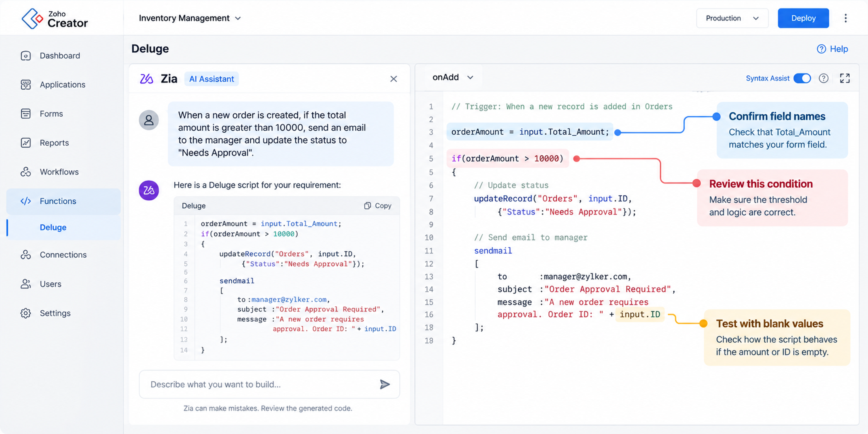Open the three-dot more options menu

pyautogui.click(x=845, y=18)
